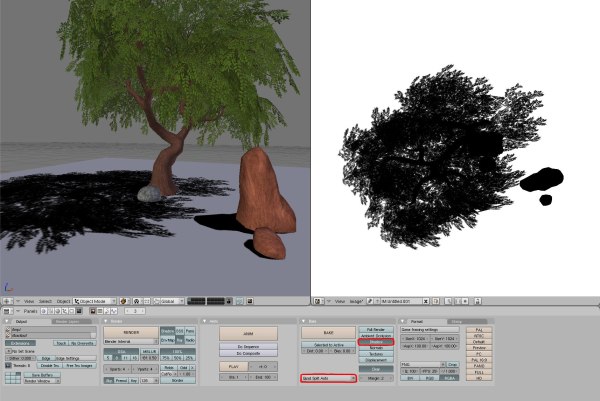Click the pivot point icon in 3D header
Image resolution: width=600 pixels, height=401 pixels.
(x=137, y=302)
